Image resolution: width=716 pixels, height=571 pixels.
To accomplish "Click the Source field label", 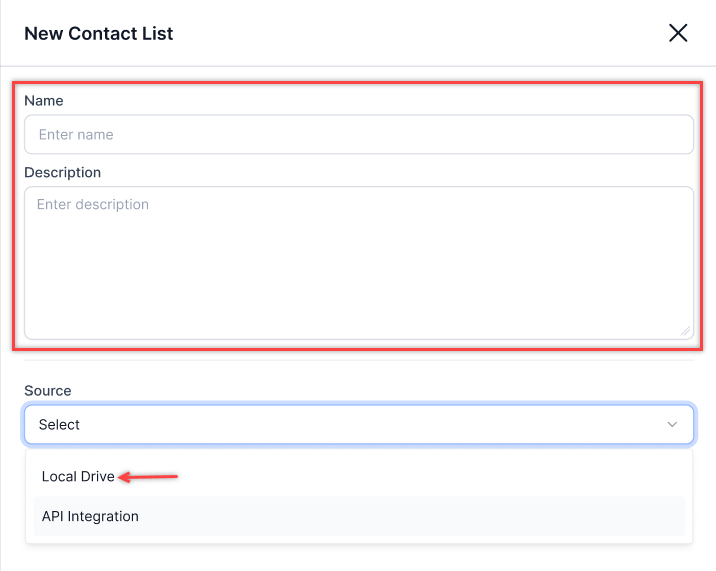I will [x=48, y=391].
